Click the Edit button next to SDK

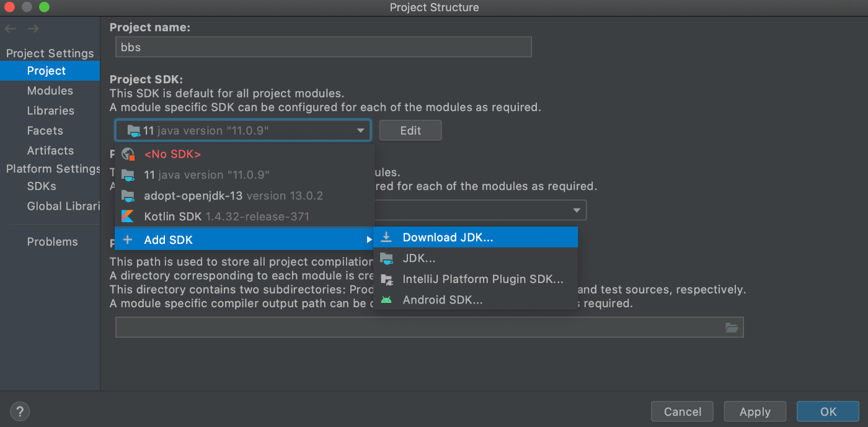click(x=410, y=131)
